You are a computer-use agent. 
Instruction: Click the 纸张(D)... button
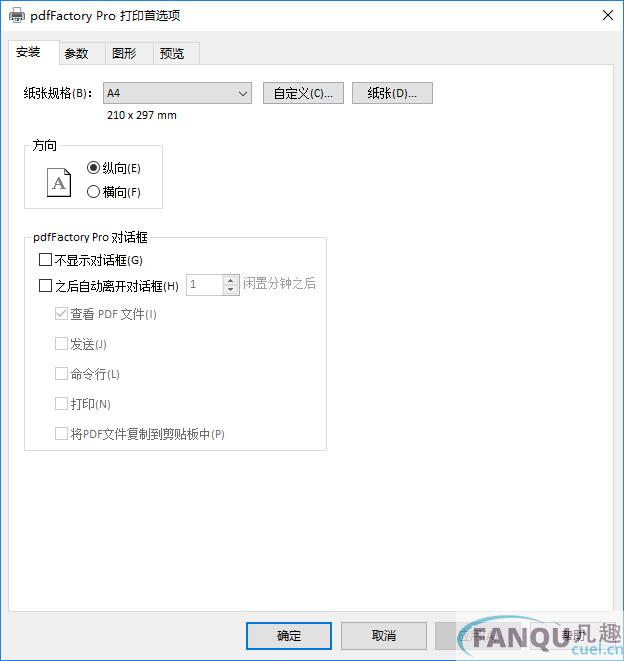[x=392, y=93]
